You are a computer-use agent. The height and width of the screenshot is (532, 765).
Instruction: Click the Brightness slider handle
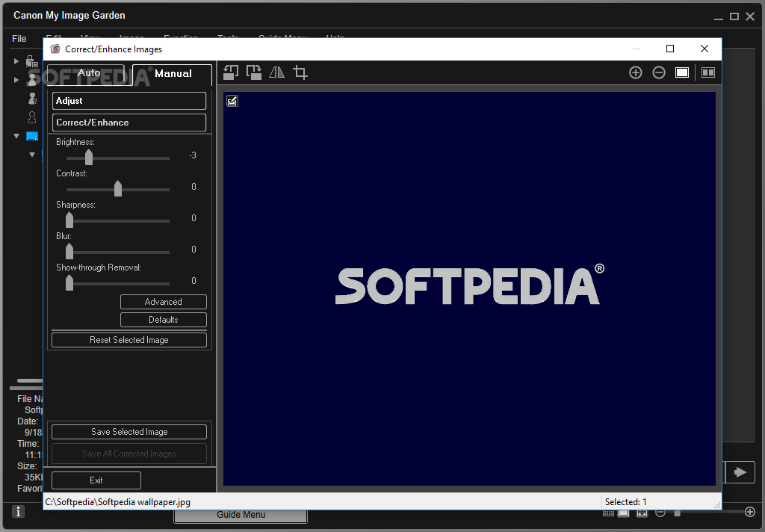pos(88,157)
